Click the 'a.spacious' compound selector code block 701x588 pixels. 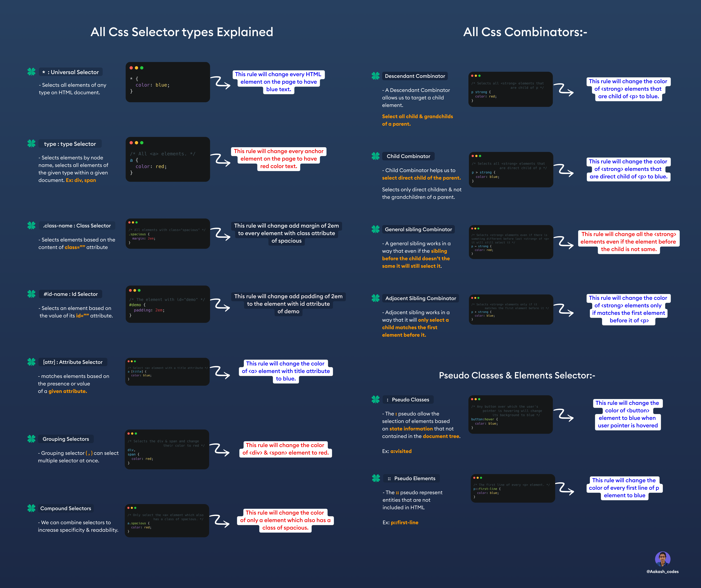click(167, 520)
